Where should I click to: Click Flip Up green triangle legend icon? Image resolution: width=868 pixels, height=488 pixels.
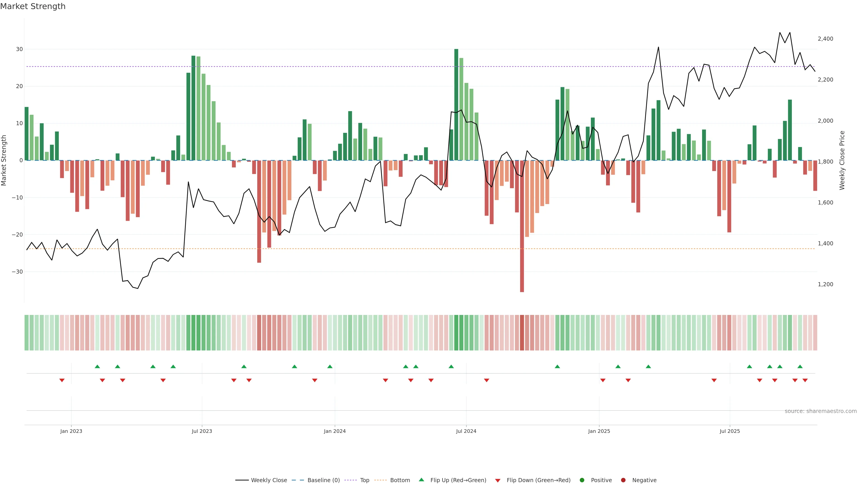click(x=421, y=480)
